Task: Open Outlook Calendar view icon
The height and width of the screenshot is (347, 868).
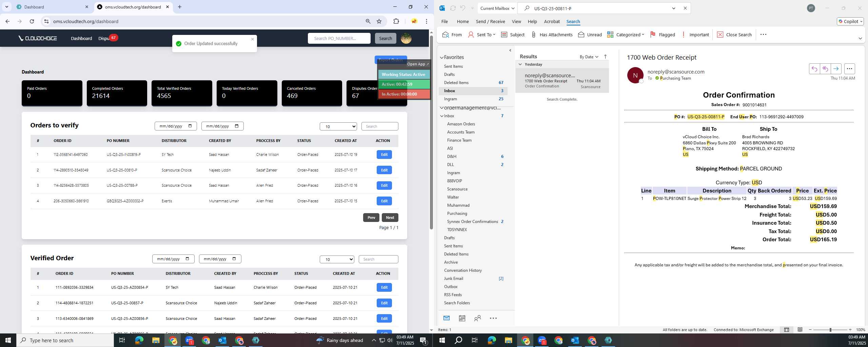Action: point(462,318)
